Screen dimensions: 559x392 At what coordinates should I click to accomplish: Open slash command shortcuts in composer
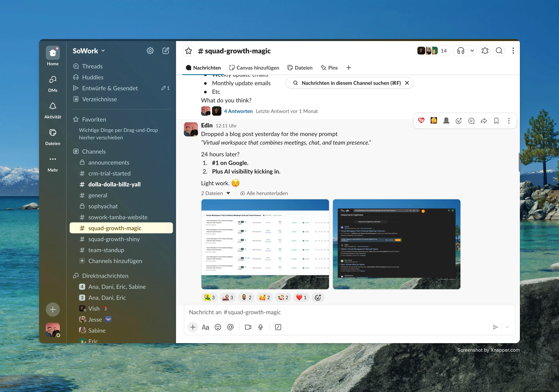click(x=278, y=327)
